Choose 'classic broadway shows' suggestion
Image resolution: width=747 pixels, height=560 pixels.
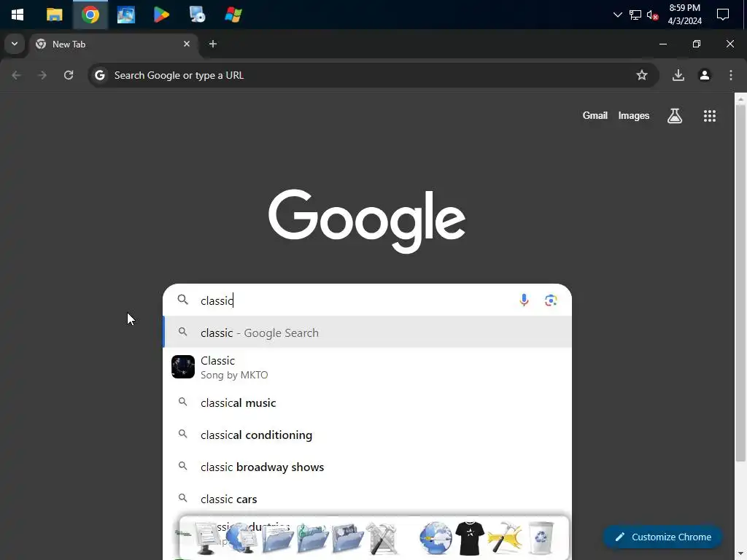point(368,467)
